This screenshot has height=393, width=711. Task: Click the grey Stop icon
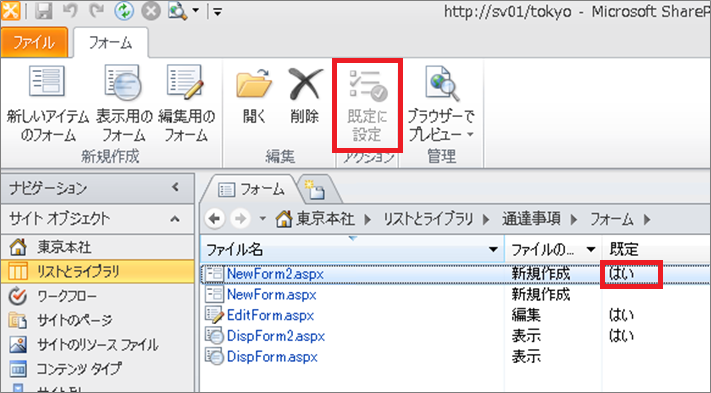151,11
